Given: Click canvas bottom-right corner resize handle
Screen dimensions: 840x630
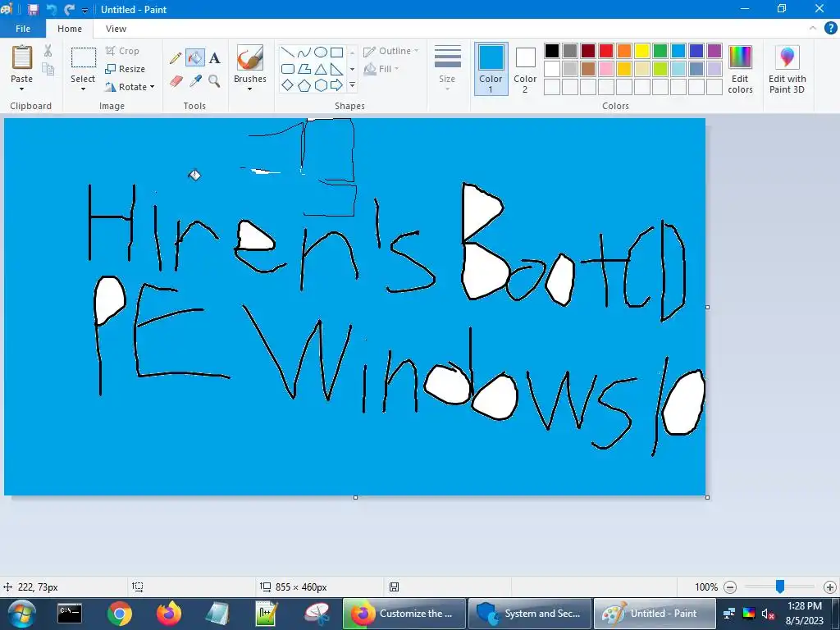Looking at the screenshot, I should pos(708,498).
